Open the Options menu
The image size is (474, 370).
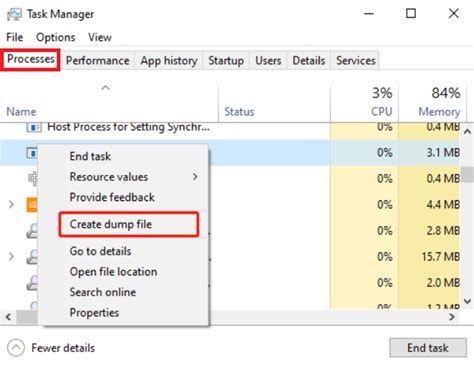(x=56, y=37)
